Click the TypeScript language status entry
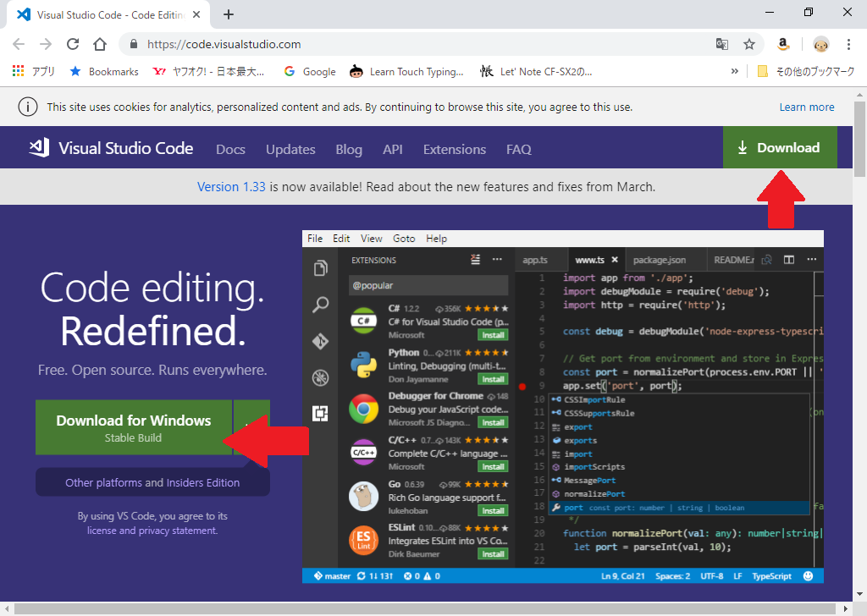Viewport: 867px width, 616px height. click(771, 575)
